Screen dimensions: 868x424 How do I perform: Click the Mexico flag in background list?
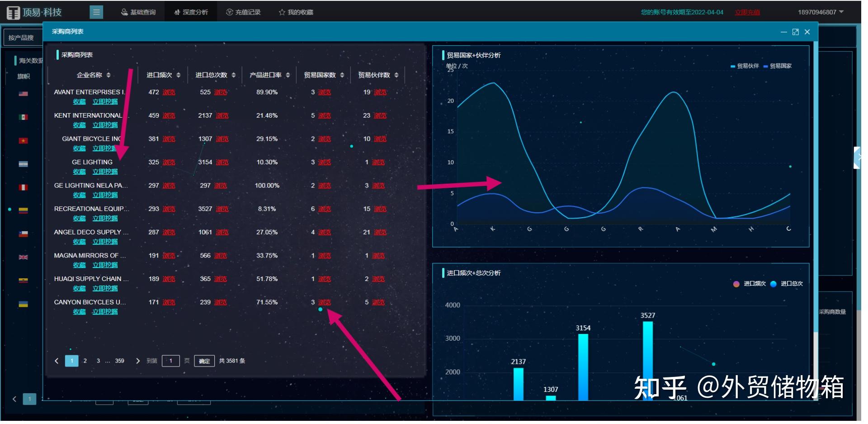[24, 118]
